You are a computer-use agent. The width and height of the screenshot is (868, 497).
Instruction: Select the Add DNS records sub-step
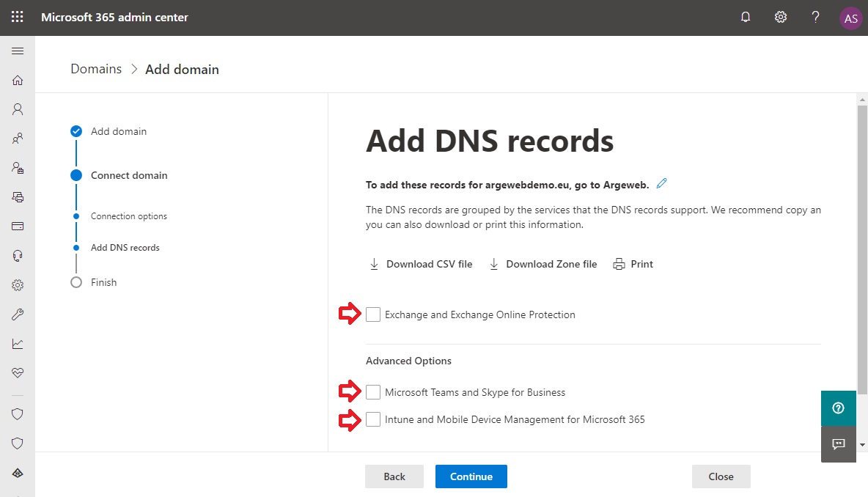pyautogui.click(x=117, y=247)
